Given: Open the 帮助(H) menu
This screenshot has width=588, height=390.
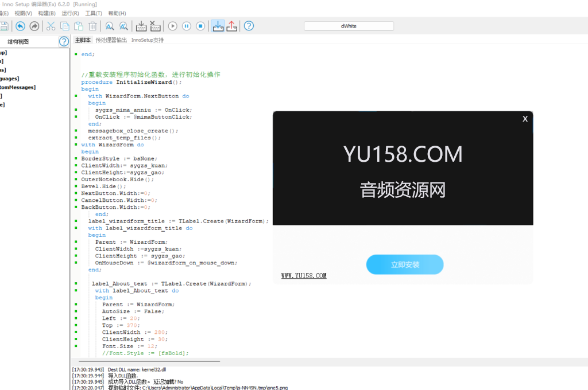Looking at the screenshot, I should [117, 14].
